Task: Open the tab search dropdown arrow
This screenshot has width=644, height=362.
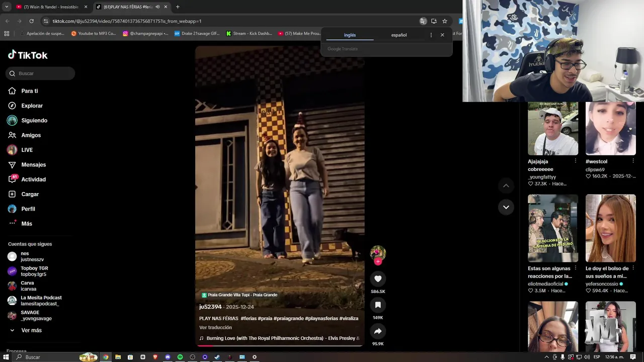Action: click(x=7, y=7)
